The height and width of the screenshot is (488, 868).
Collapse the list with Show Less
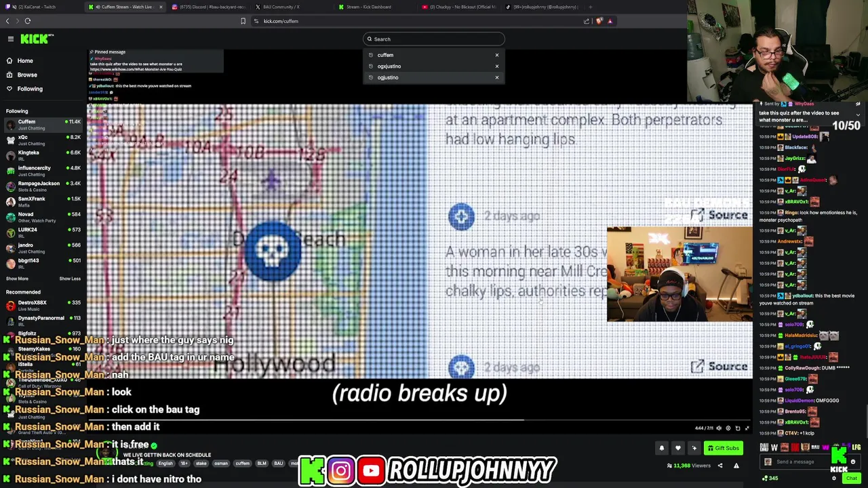tap(70, 279)
